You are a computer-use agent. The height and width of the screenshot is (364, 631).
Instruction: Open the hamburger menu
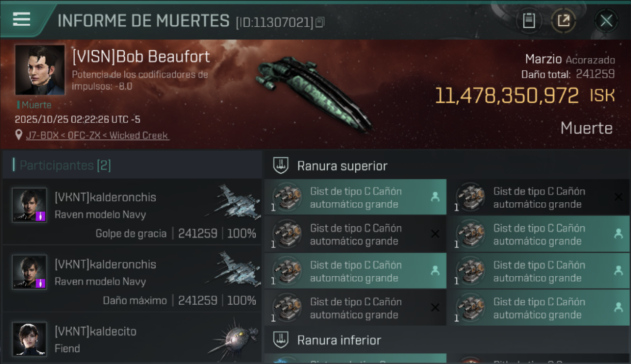coord(22,19)
